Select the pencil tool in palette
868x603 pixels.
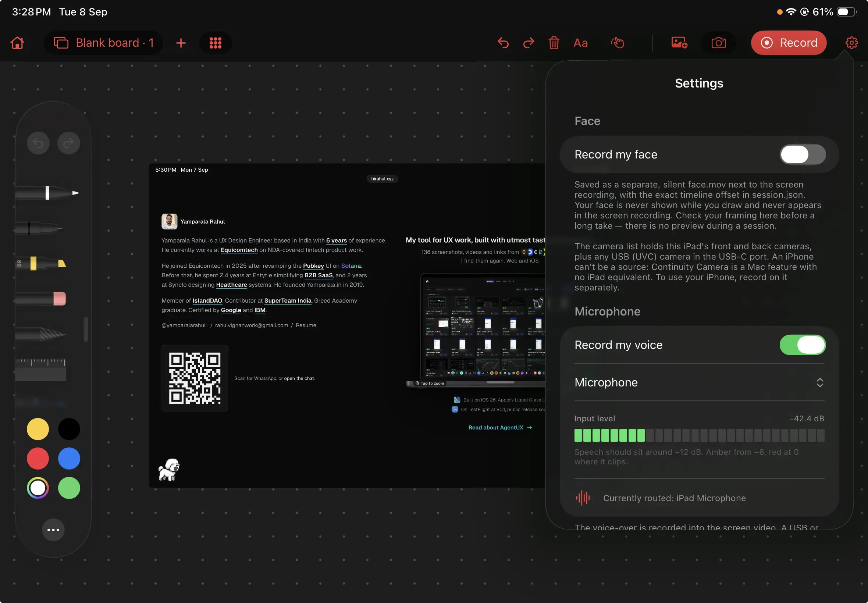pyautogui.click(x=41, y=334)
